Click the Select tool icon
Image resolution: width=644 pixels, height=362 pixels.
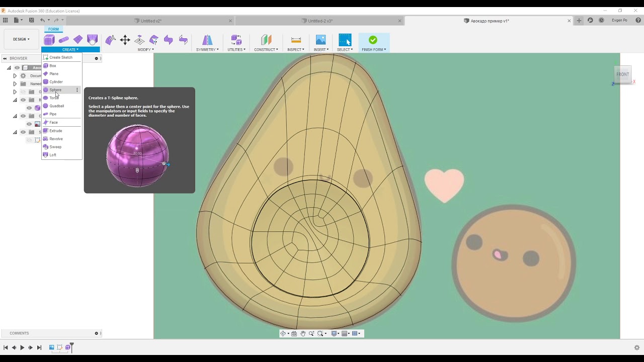pos(345,40)
